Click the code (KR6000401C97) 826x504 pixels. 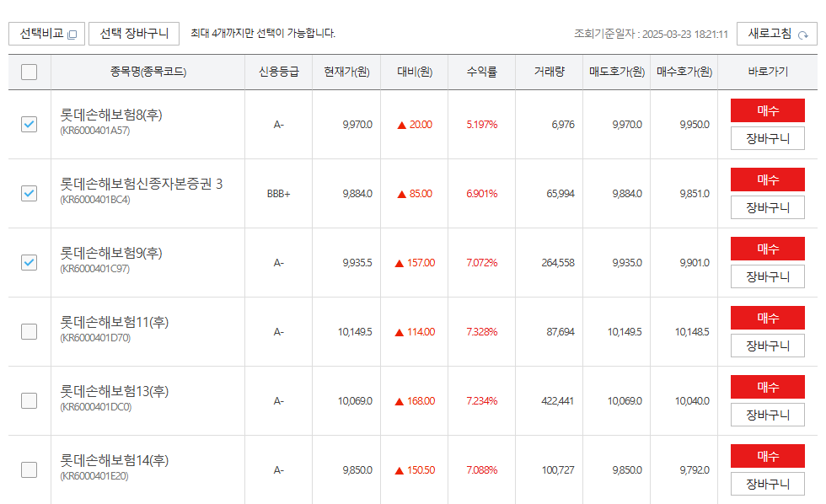coord(94,269)
